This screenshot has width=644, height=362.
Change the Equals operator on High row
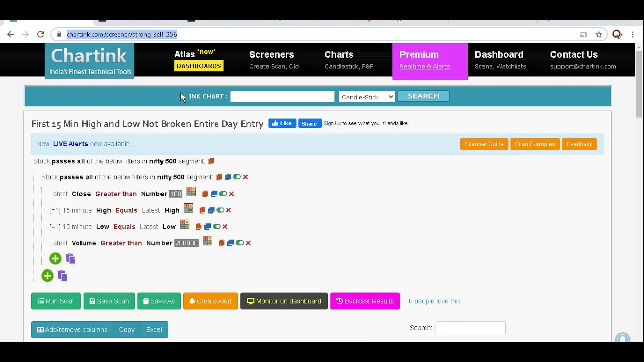click(x=126, y=210)
